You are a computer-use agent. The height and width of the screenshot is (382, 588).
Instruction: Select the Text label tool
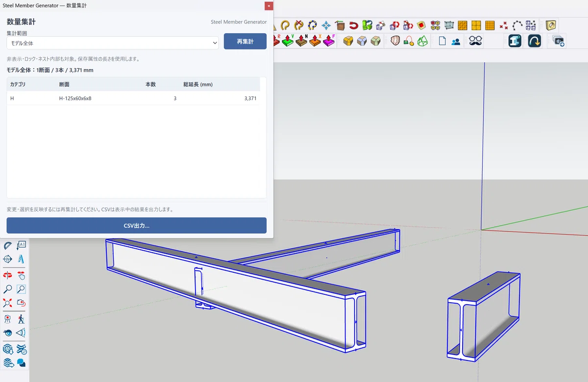[x=21, y=245]
